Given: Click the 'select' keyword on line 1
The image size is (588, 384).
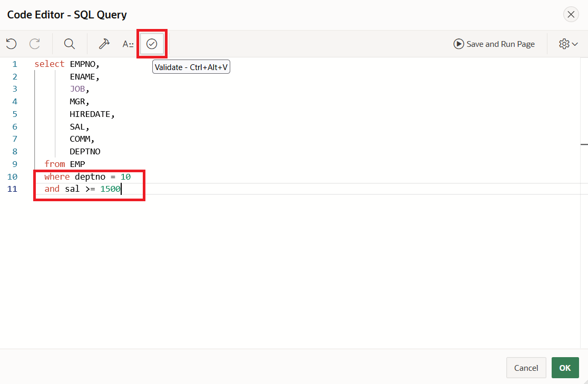Looking at the screenshot, I should click(x=49, y=64).
